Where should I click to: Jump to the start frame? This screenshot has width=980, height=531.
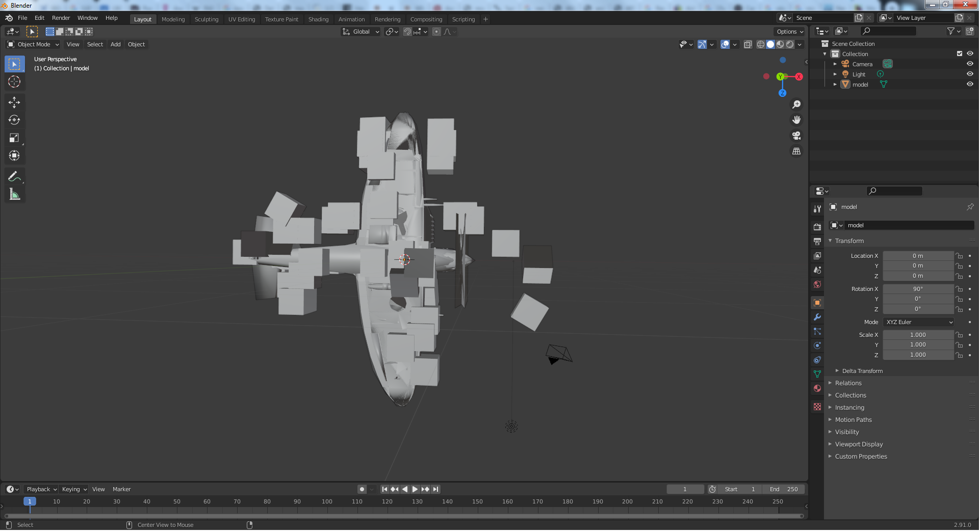click(x=385, y=490)
